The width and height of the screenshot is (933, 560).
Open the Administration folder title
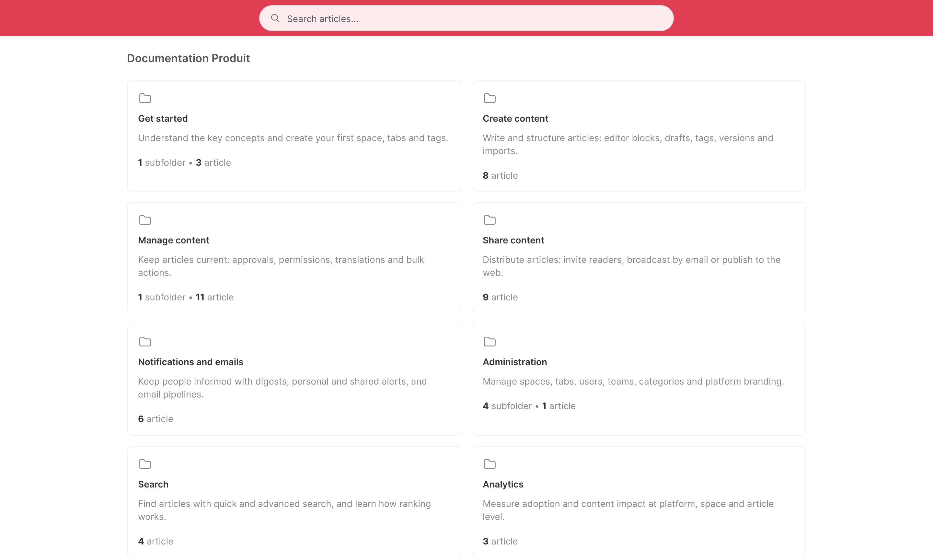(x=515, y=362)
